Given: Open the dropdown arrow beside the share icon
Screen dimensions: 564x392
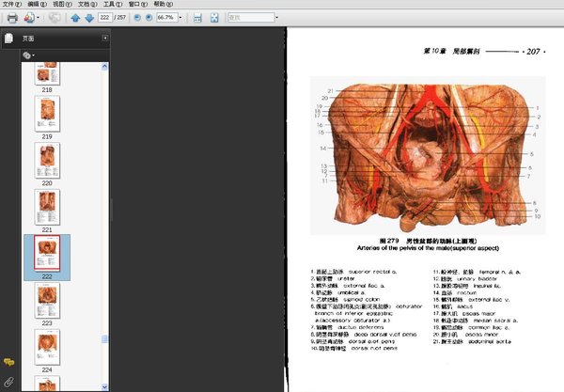Looking at the screenshot, I should point(39,18).
